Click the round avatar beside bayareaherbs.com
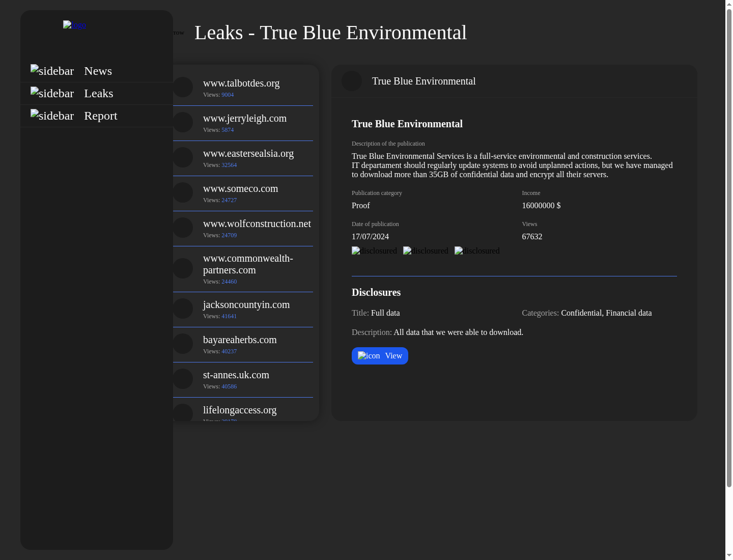733x560 pixels. (183, 344)
